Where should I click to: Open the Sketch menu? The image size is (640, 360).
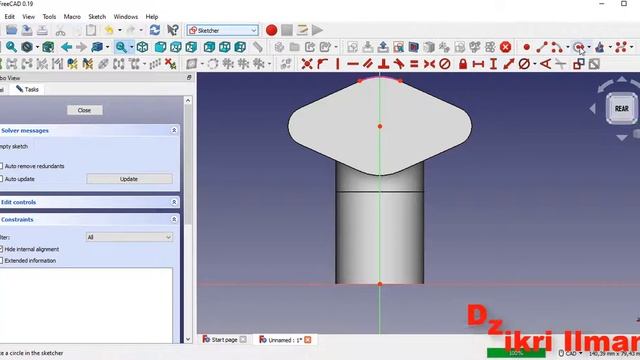coord(97,17)
